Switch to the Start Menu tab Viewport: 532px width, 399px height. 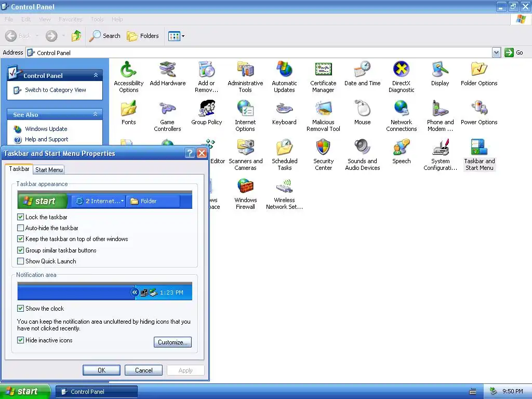(x=49, y=170)
